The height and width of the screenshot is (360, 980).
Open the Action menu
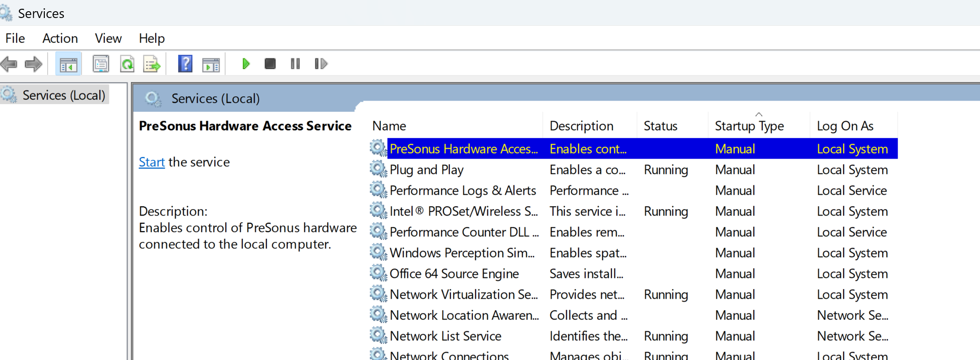60,38
